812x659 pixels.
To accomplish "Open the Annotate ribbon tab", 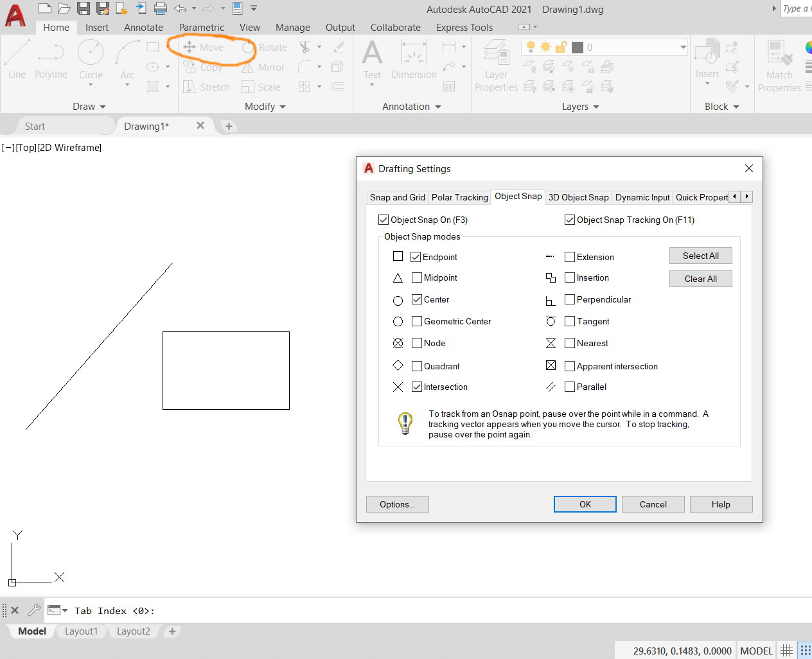I will 143,28.
